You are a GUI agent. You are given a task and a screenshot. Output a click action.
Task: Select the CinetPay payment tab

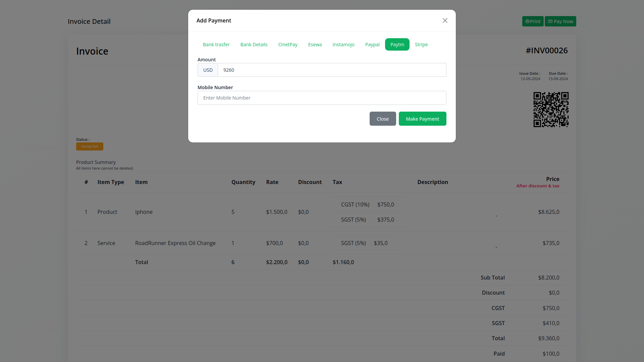coord(287,45)
